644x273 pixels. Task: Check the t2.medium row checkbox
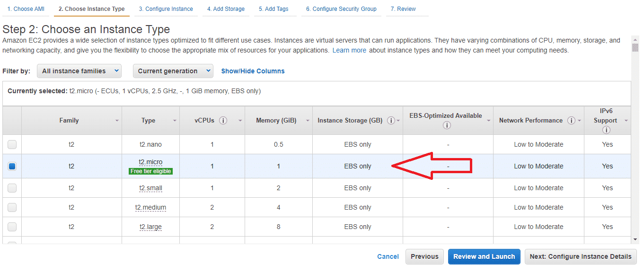12,207
